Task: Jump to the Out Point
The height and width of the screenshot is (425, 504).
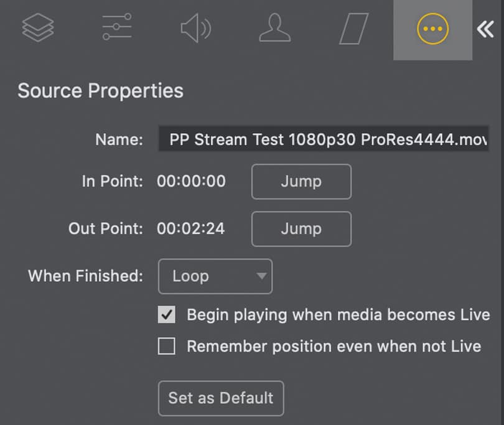Action: (x=301, y=229)
